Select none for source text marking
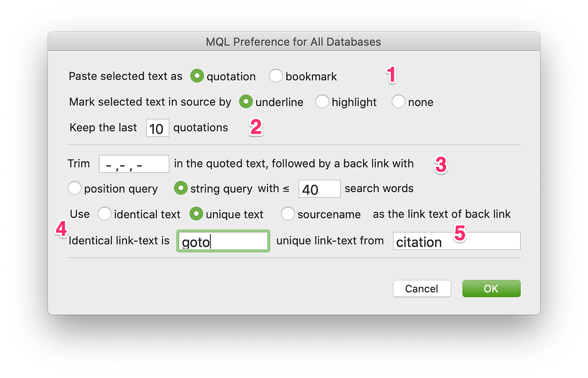 [399, 102]
